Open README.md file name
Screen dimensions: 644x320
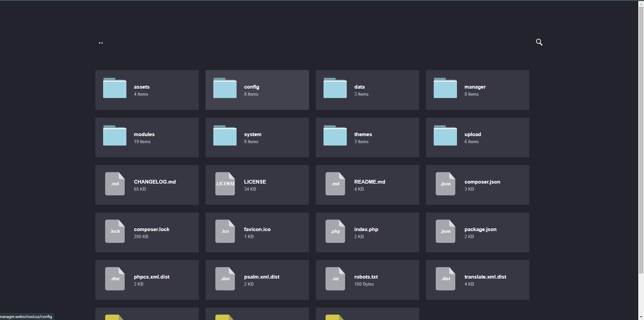[x=369, y=182]
